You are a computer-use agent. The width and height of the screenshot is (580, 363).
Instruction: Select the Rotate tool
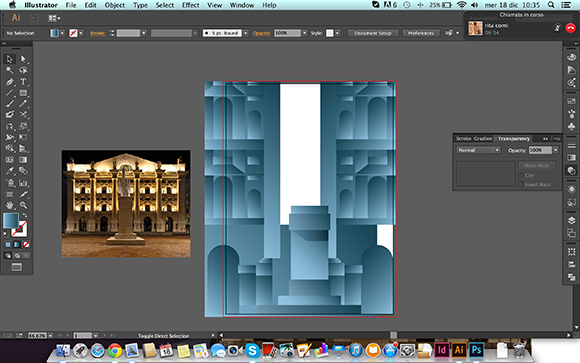coord(10,126)
